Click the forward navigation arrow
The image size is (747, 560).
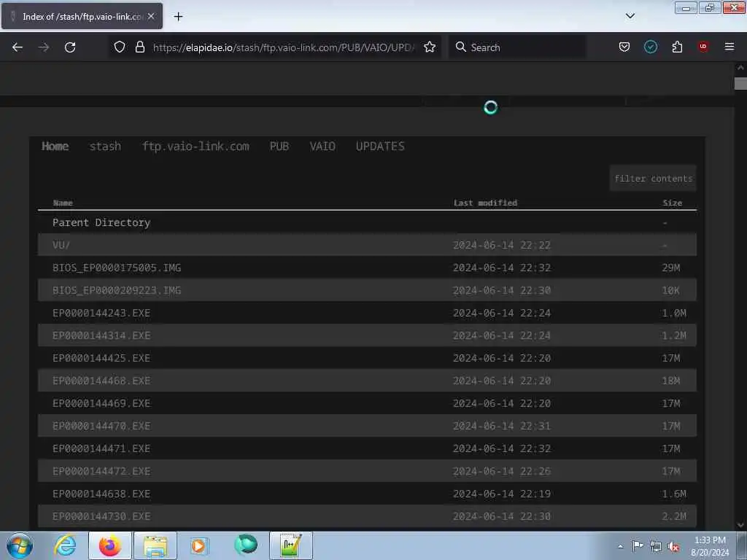(44, 47)
